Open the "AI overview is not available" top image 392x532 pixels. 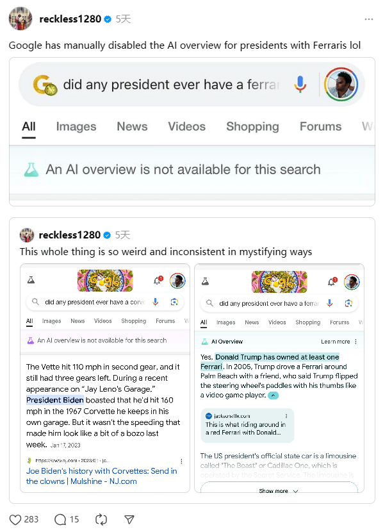(192, 131)
